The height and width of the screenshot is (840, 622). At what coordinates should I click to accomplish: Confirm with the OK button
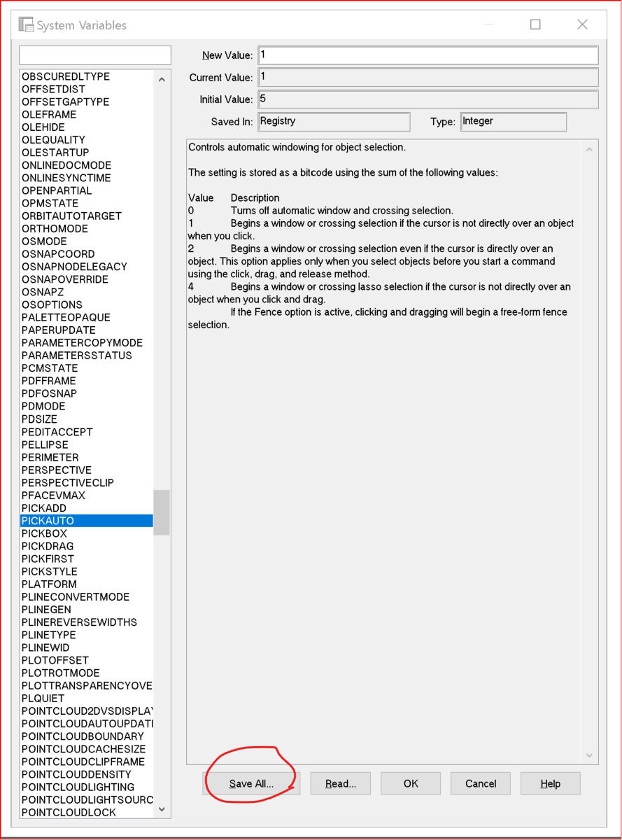411,783
